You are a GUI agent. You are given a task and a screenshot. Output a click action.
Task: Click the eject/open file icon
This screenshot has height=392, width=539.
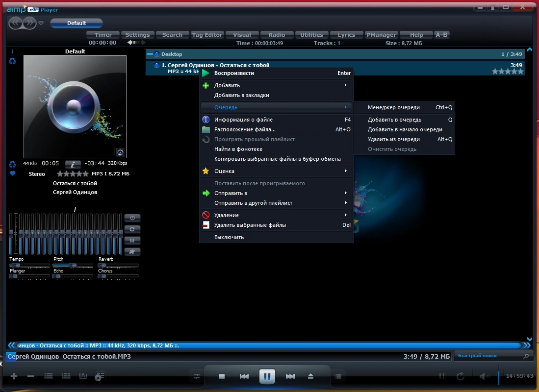[310, 376]
